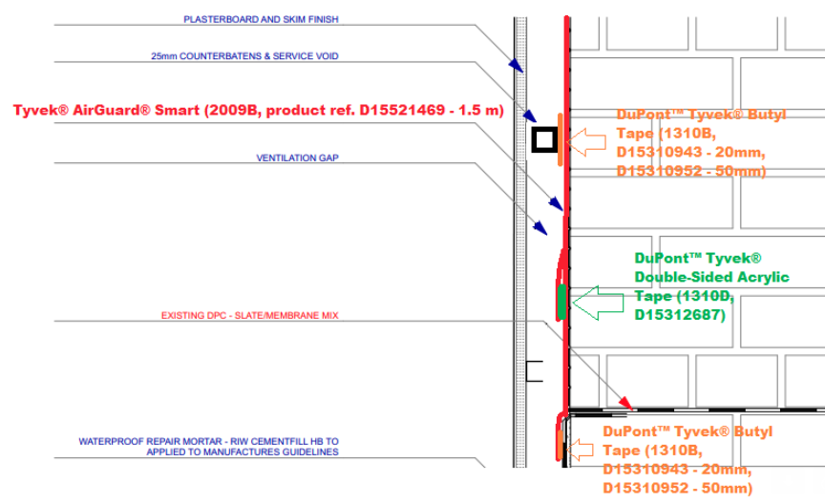Click the 'WATERPROOF REPAIR MORTAR' note text
This screenshot has height=504, width=825.
(208, 447)
